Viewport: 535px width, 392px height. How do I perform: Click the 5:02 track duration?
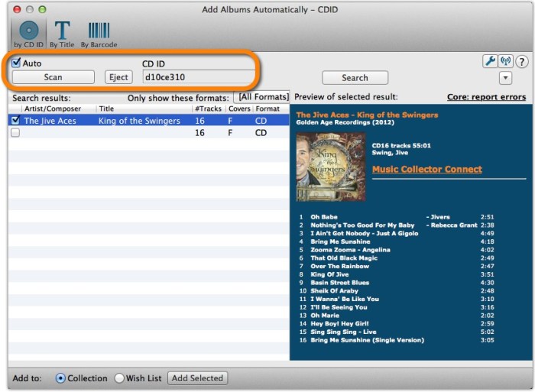[488, 332]
